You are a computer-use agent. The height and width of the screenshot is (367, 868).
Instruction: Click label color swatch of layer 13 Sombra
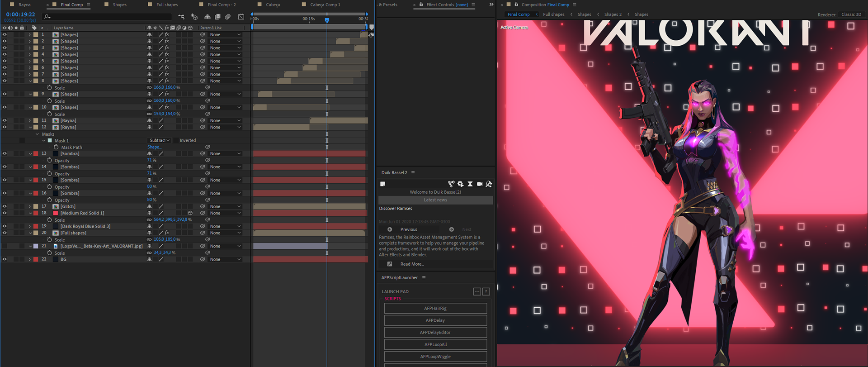pyautogui.click(x=36, y=153)
